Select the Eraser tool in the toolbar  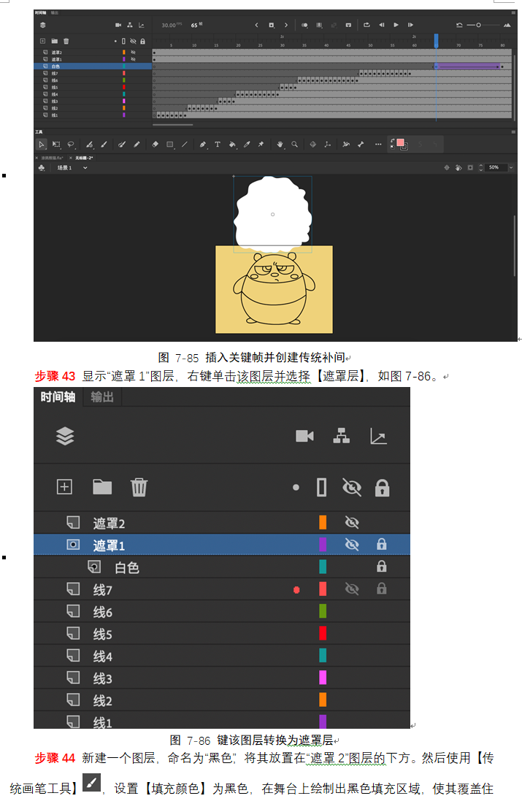(x=155, y=145)
